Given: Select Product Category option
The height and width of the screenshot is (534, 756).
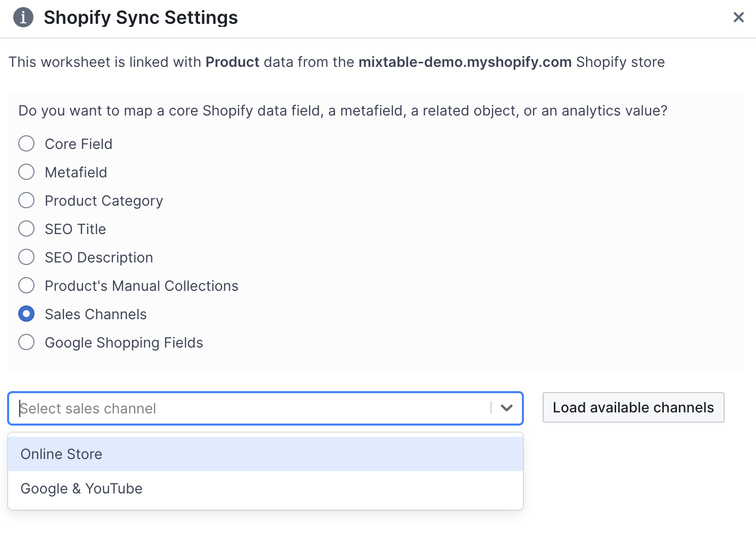Looking at the screenshot, I should [x=26, y=200].
